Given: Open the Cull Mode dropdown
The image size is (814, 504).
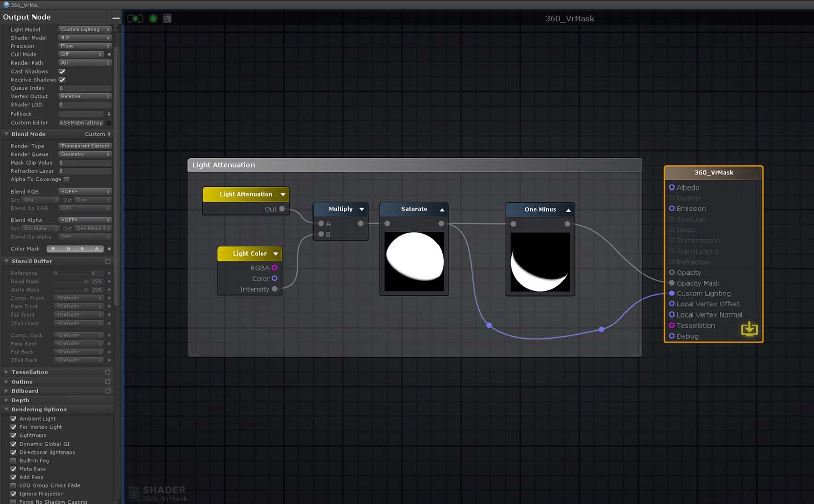Looking at the screenshot, I should (81, 54).
